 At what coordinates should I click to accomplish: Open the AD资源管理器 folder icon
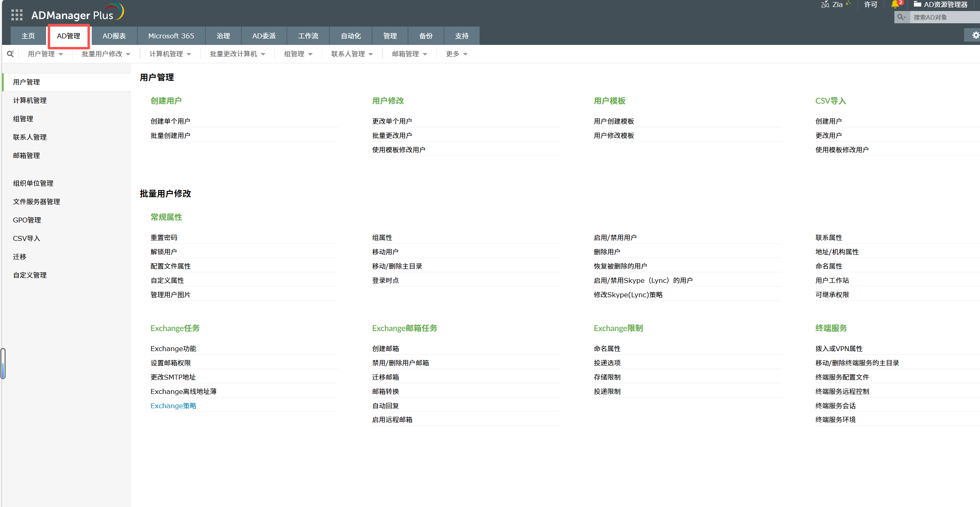coord(917,4)
